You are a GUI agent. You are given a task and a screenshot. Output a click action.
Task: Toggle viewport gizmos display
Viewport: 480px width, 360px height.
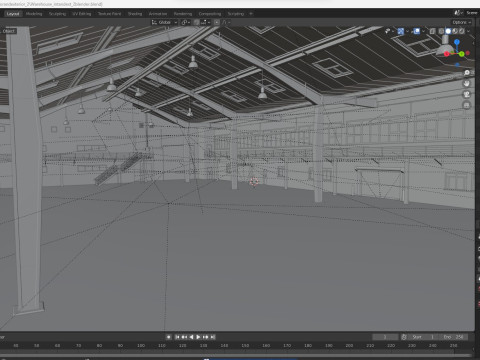(401, 31)
